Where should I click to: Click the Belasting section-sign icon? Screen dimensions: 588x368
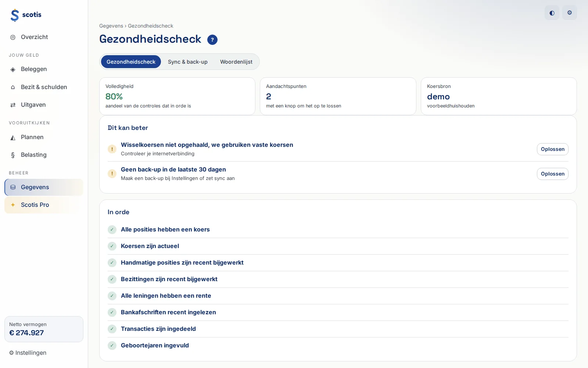point(13,155)
